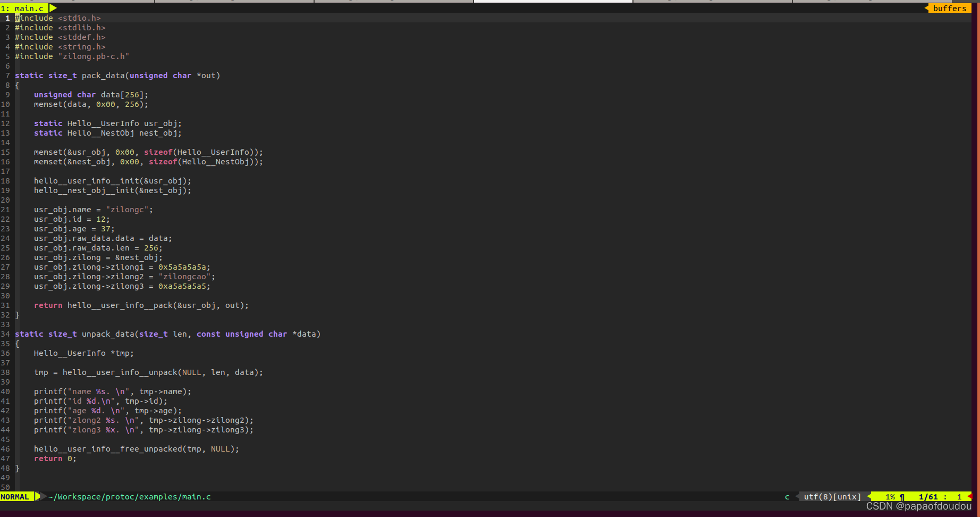Image resolution: width=980 pixels, height=517 pixels.
Task: Click usr_obj.id = 12 line
Action: pyautogui.click(x=72, y=219)
